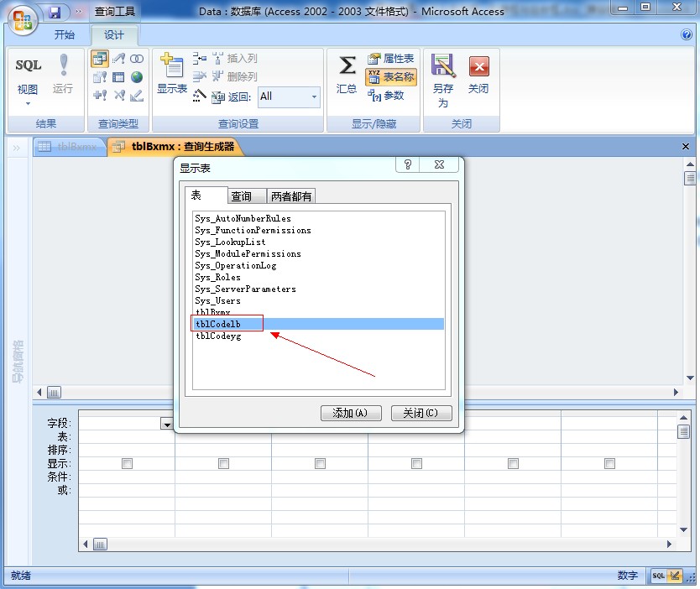
Task: Toggle the 表名称 table names button
Action: [391, 76]
